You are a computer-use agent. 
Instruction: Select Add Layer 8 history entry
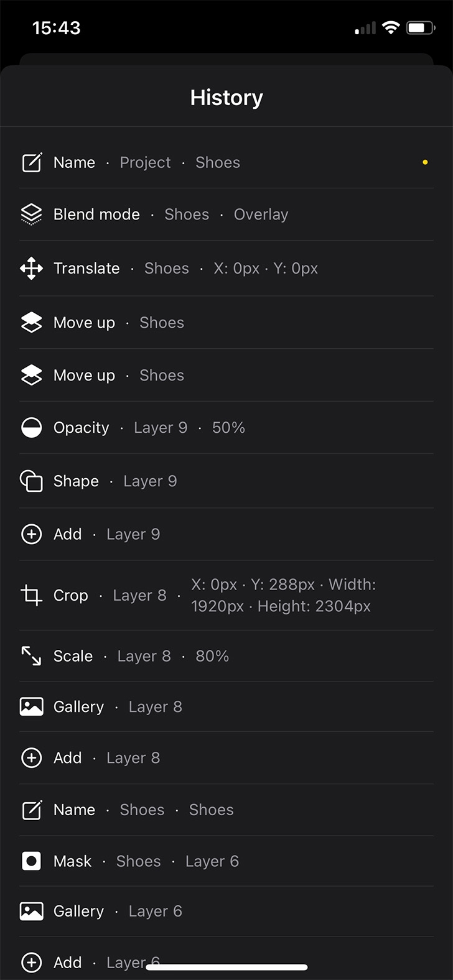click(226, 758)
